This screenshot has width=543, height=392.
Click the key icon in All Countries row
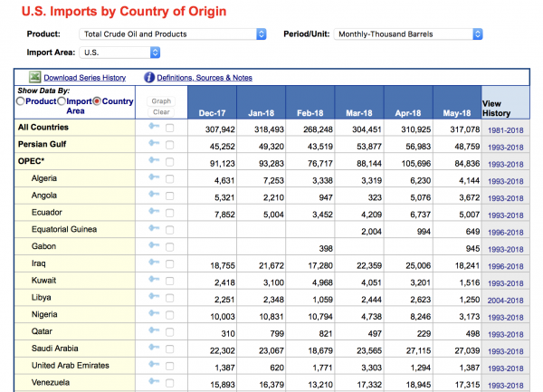tap(154, 126)
